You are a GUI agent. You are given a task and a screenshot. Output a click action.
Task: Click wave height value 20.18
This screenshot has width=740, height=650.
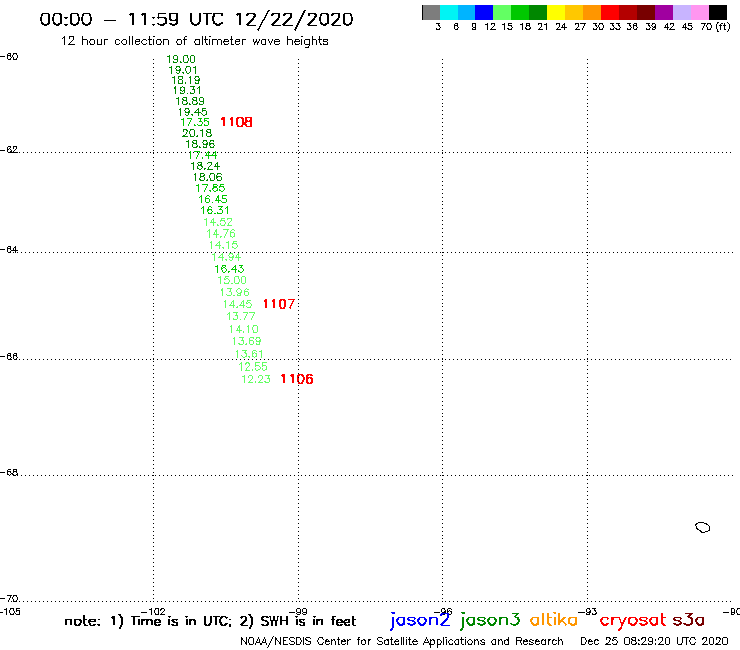197,133
